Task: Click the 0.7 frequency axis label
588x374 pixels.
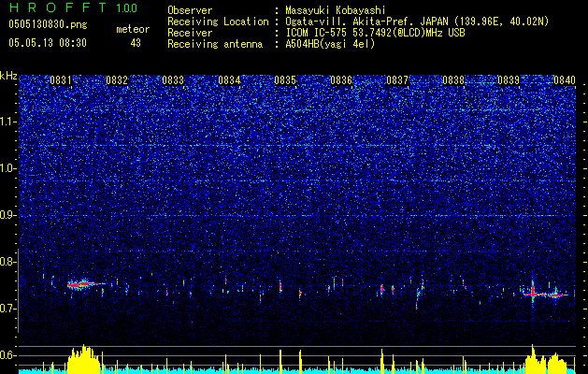Action: tap(8, 309)
